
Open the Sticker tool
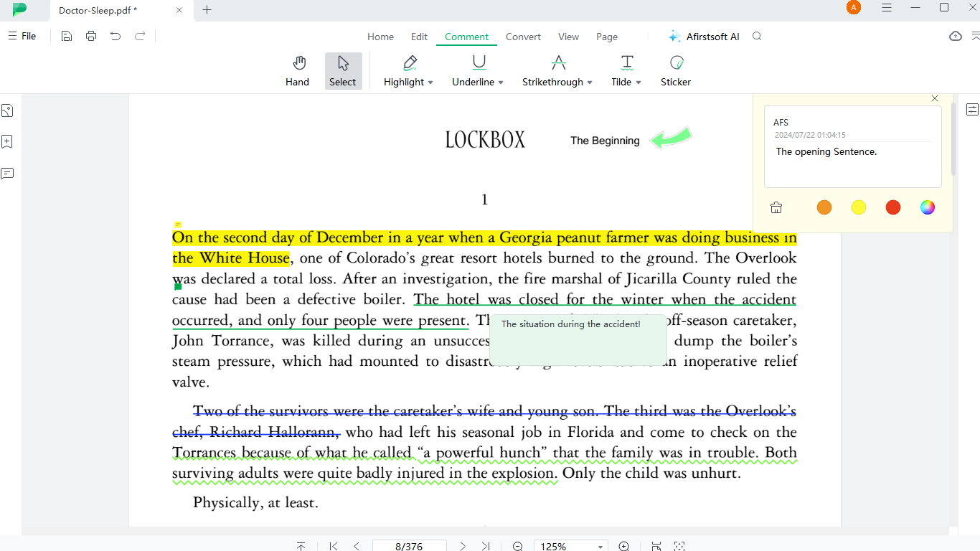tap(676, 71)
